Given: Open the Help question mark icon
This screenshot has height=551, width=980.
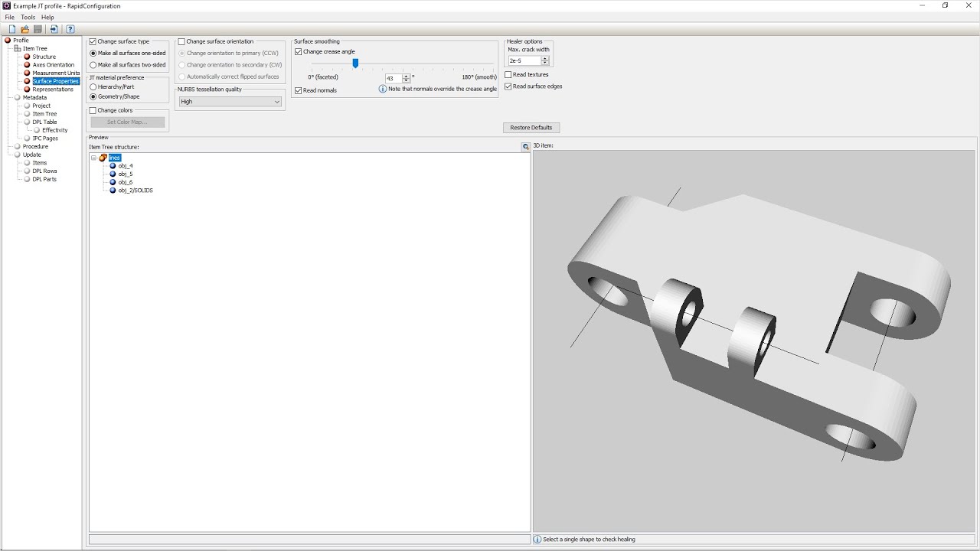Looking at the screenshot, I should click(x=70, y=29).
